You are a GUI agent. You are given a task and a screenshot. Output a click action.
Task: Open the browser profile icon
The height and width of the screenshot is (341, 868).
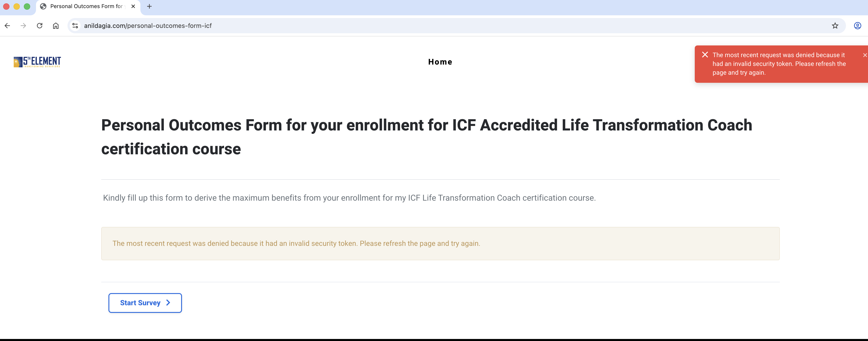858,26
